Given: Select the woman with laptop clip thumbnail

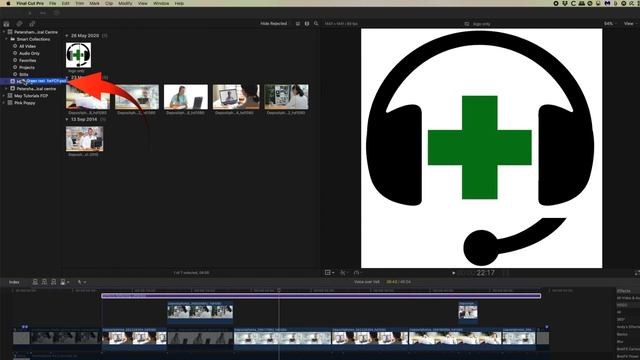Looking at the screenshot, I should pos(186,97).
